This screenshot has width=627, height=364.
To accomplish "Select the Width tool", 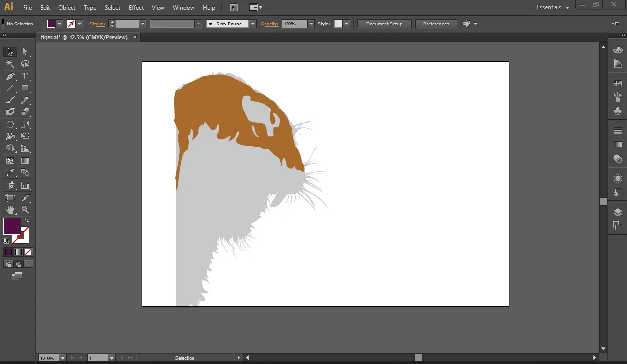I will [10, 136].
